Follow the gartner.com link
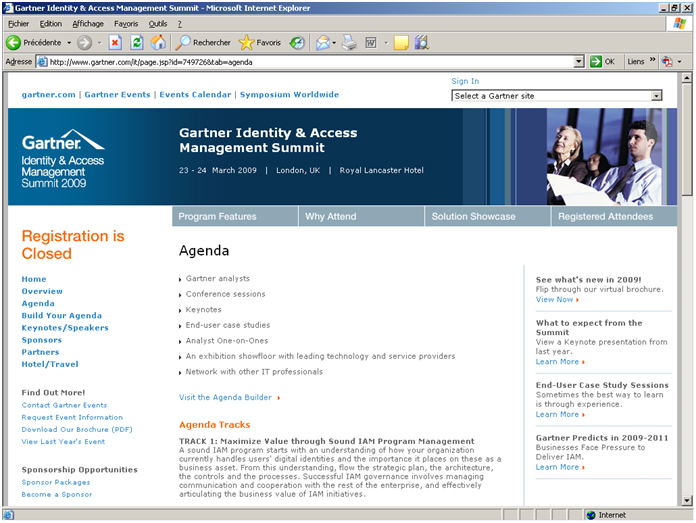 [48, 95]
